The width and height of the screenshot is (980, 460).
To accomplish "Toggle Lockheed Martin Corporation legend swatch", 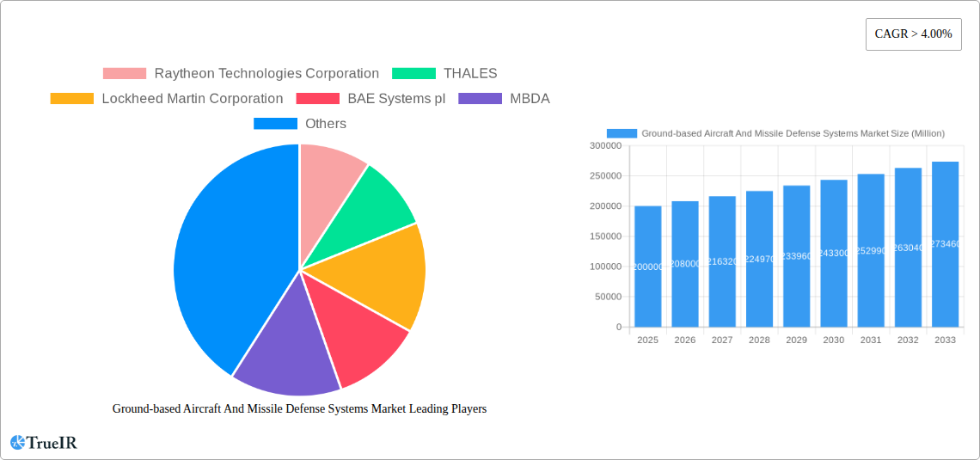I will (72, 98).
